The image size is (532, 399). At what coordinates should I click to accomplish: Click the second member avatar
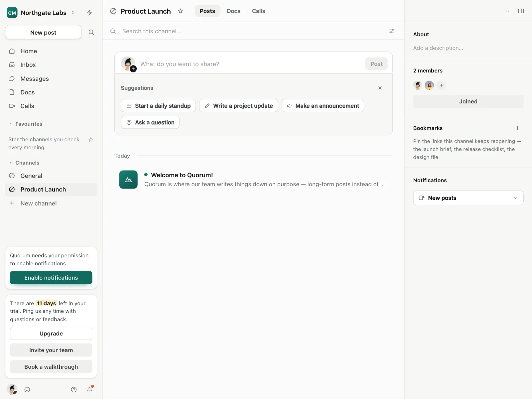click(x=429, y=85)
